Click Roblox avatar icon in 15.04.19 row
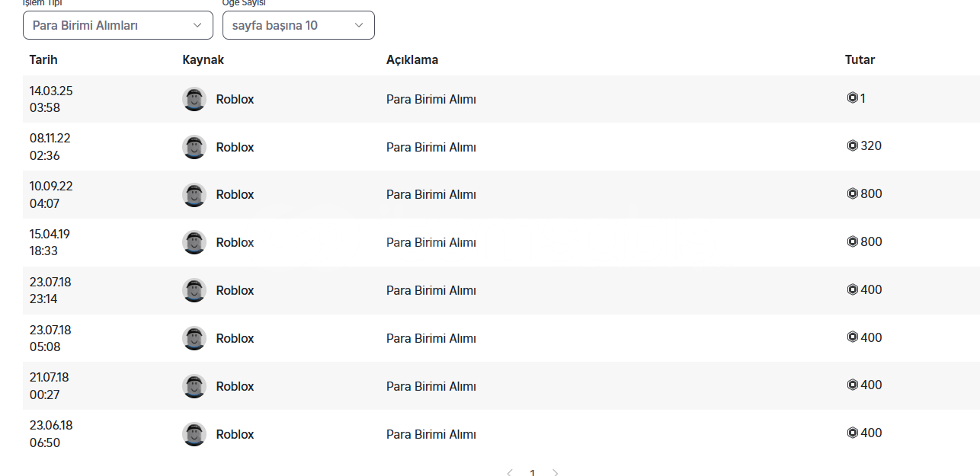The height and width of the screenshot is (476, 980). [194, 242]
